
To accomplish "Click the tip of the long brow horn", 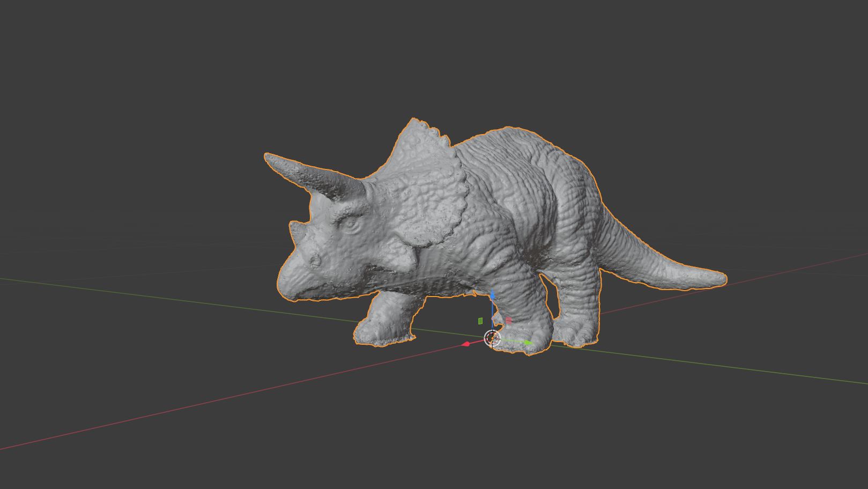I will point(269,158).
